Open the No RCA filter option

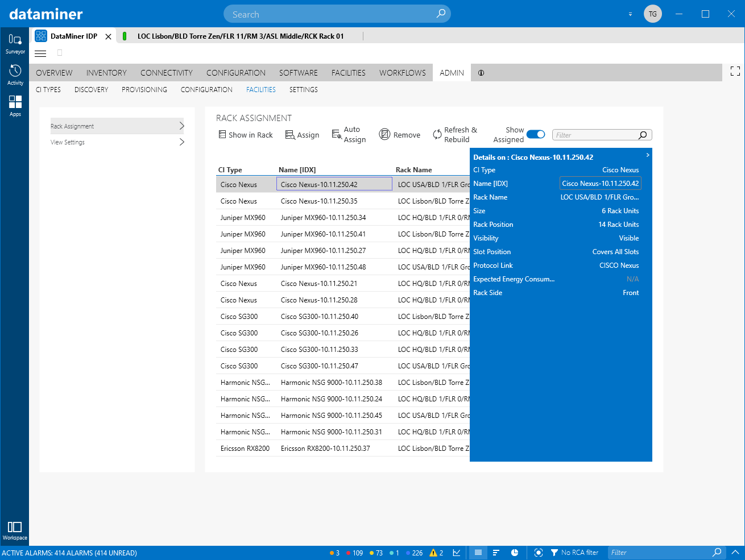click(574, 553)
